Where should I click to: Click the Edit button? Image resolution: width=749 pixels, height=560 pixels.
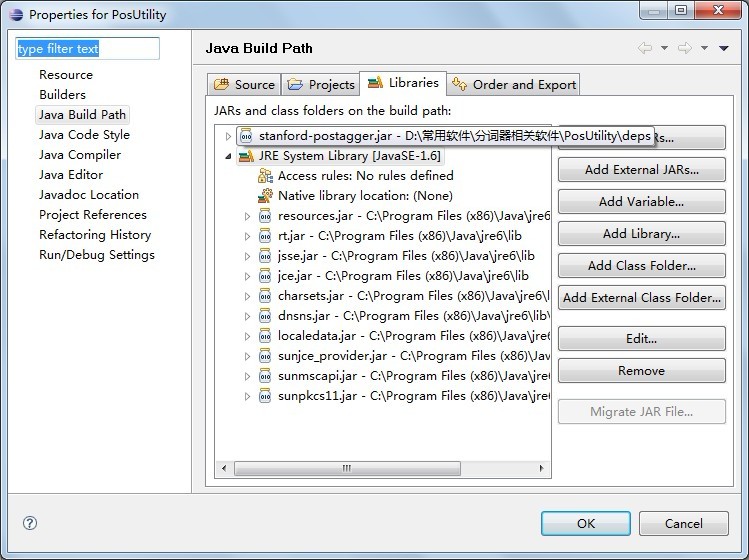click(x=642, y=339)
